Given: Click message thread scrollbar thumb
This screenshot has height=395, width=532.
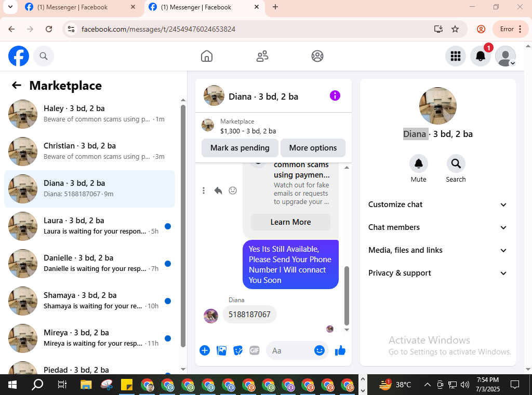Looking at the screenshot, I should [347, 296].
